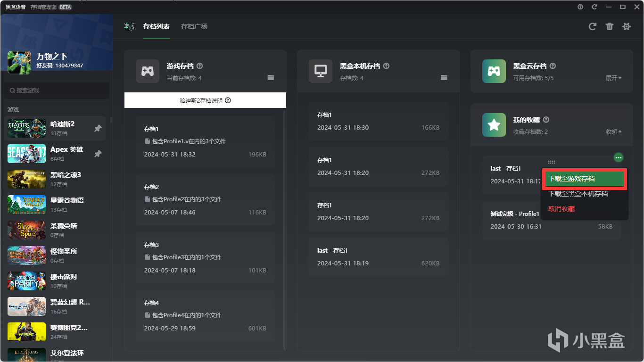Click the trash bin icon in toolbar
This screenshot has height=362, width=644.
[610, 26]
